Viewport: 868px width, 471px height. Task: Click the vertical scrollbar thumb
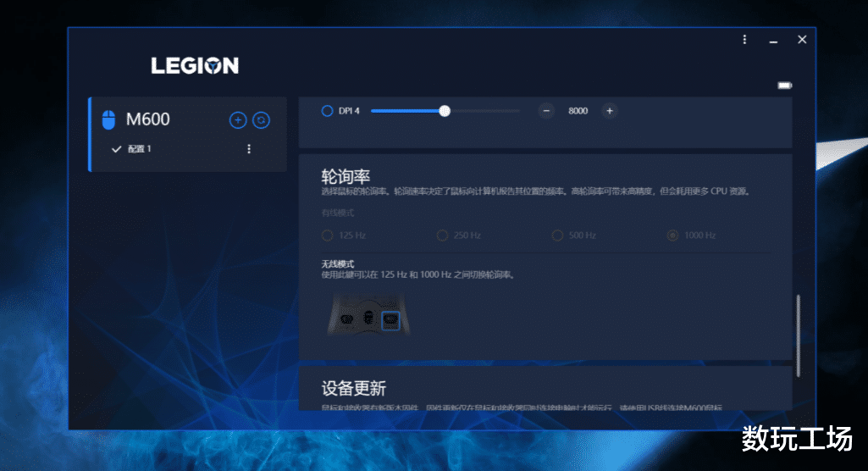click(799, 336)
